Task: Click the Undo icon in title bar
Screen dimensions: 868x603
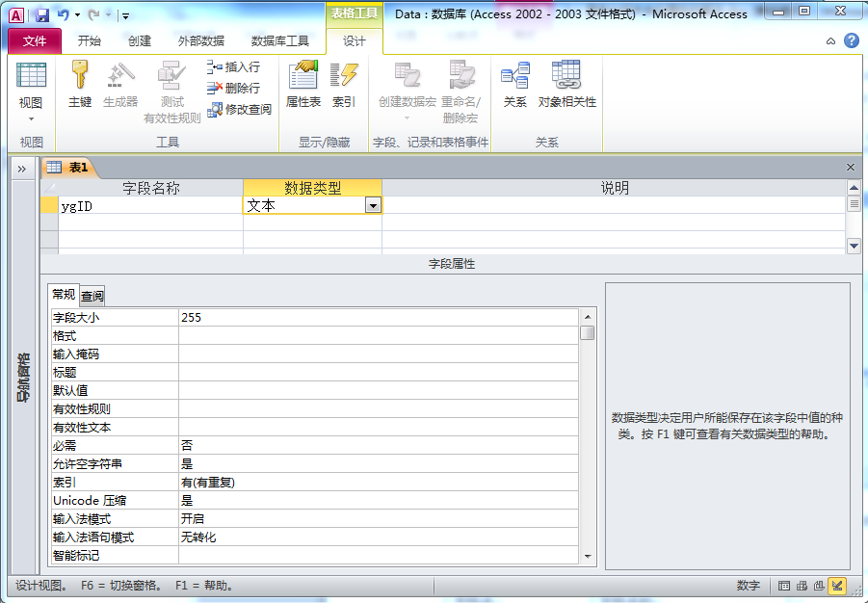Action: click(64, 15)
